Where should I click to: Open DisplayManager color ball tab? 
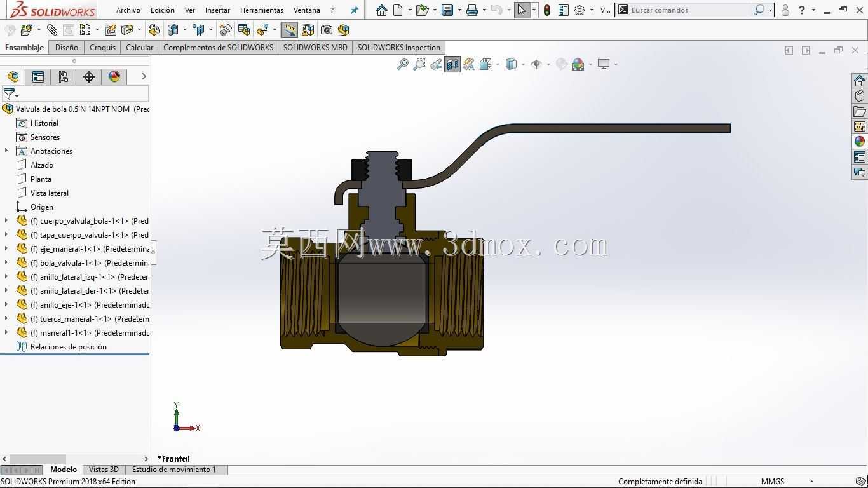[x=114, y=77]
